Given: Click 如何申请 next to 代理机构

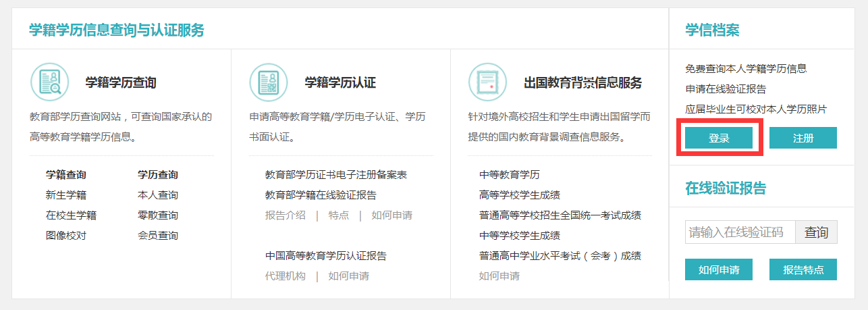Looking at the screenshot, I should click(x=349, y=276).
